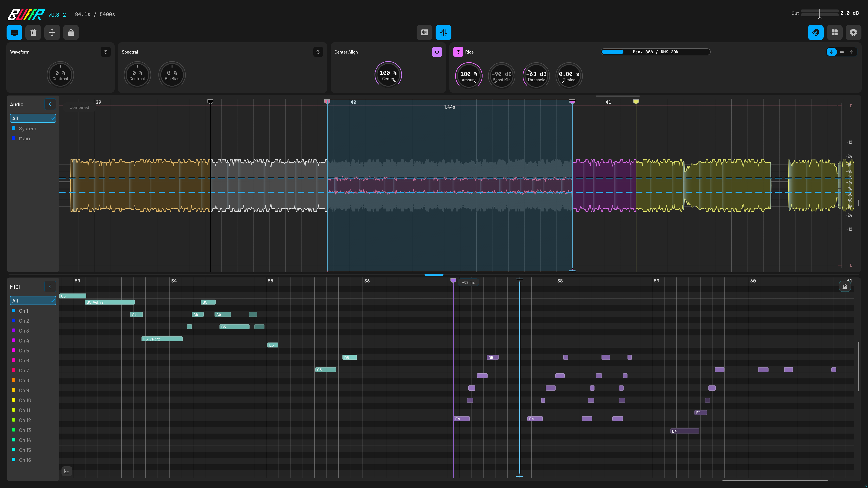Click the Out level meter slider
The height and width of the screenshot is (488, 868).
819,13
